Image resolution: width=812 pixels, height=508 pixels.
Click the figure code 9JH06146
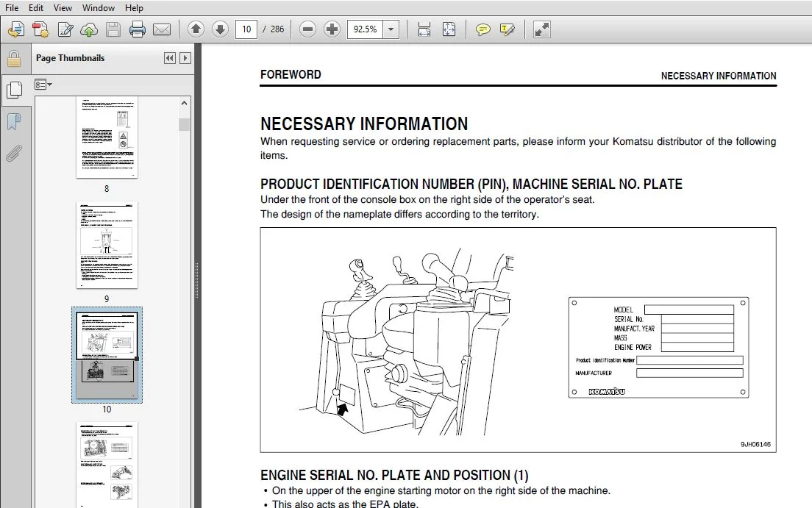click(x=755, y=444)
